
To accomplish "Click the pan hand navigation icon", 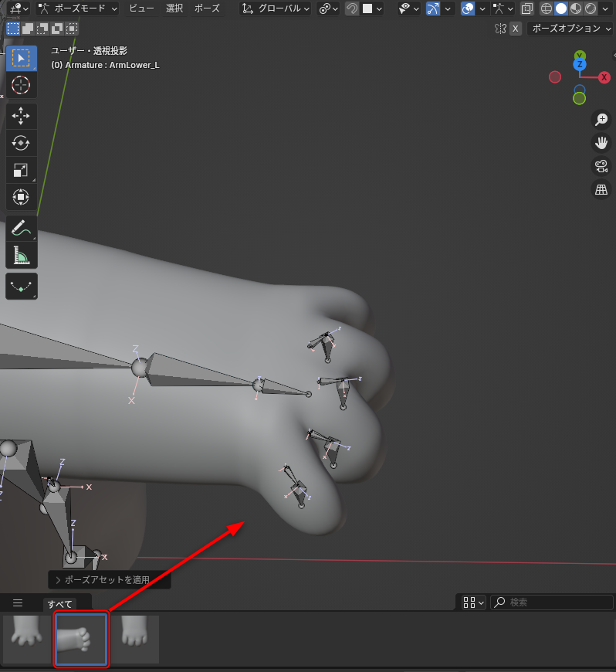I will (x=601, y=143).
